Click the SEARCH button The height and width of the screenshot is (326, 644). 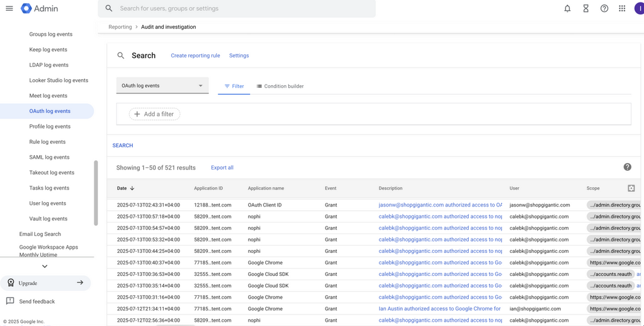[123, 145]
